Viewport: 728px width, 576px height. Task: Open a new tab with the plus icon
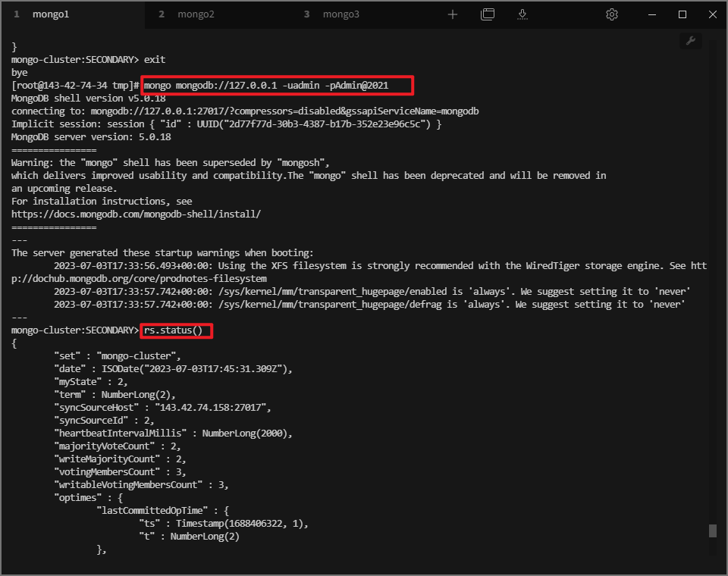click(x=453, y=14)
